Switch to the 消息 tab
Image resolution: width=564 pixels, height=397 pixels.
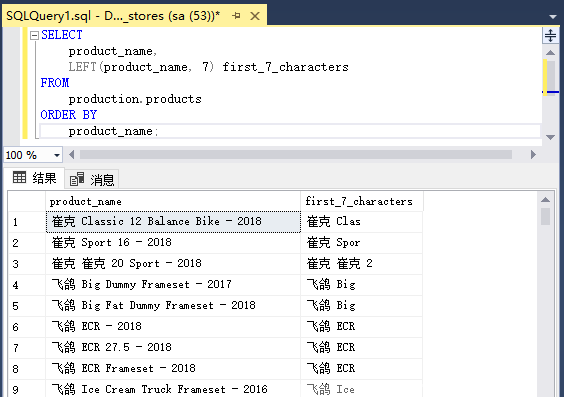(92, 179)
